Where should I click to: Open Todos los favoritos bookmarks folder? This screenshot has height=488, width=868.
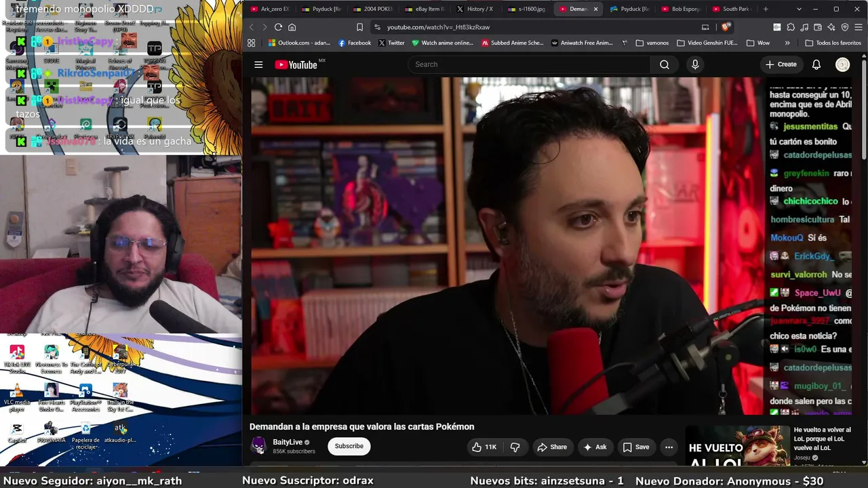(x=833, y=43)
